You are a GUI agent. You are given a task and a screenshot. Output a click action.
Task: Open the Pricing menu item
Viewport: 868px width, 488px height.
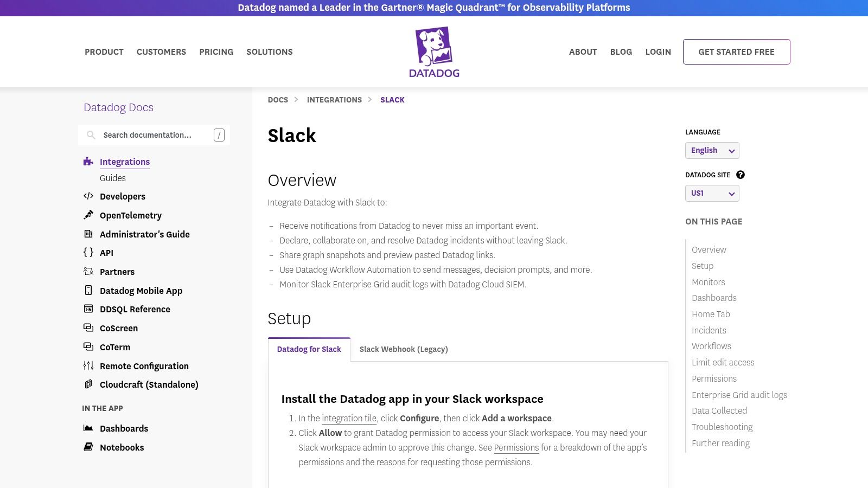[216, 52]
